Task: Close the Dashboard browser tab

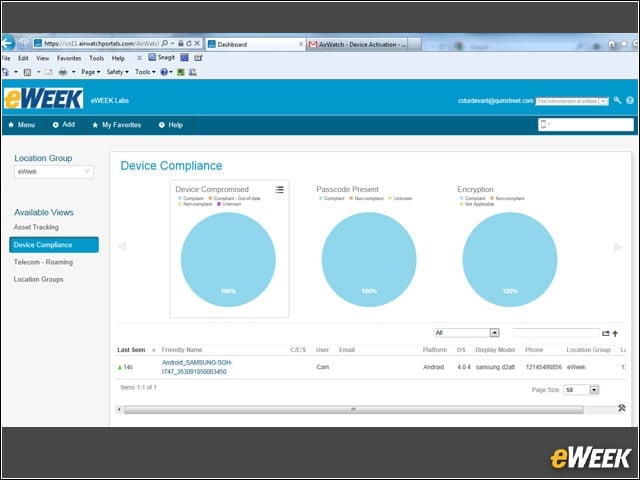Action: 301,44
